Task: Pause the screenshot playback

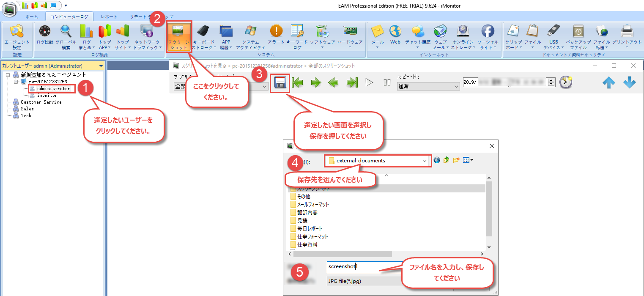Action: [386, 82]
